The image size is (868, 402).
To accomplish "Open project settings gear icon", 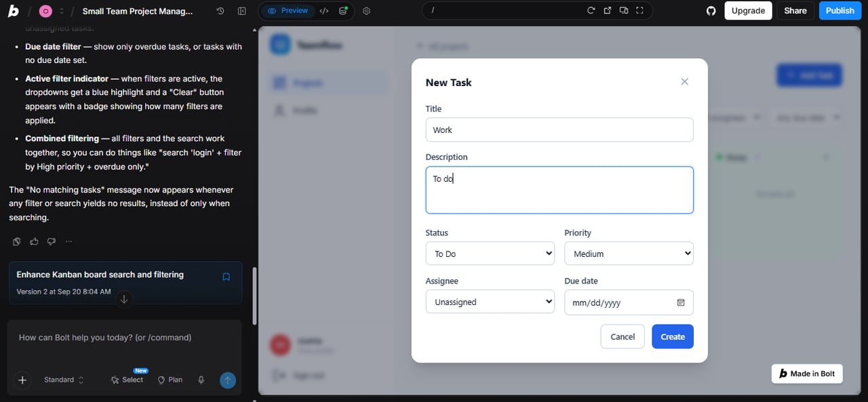I will click(x=367, y=11).
